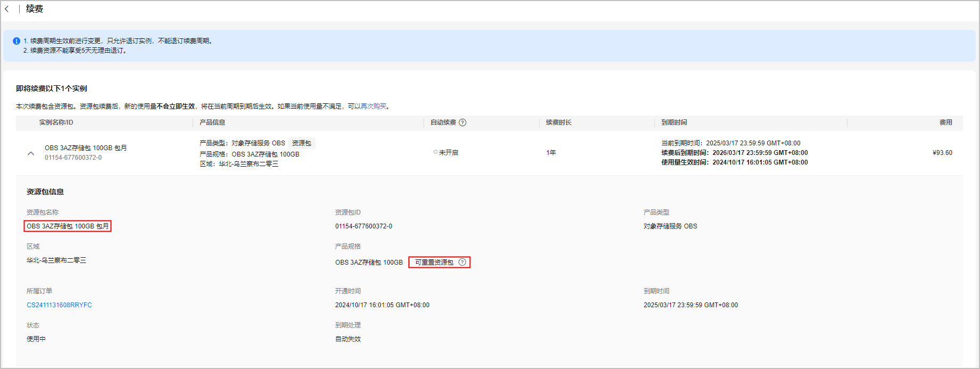Click the 即将续费以下1个实例 heading
980x369 pixels.
[x=52, y=88]
